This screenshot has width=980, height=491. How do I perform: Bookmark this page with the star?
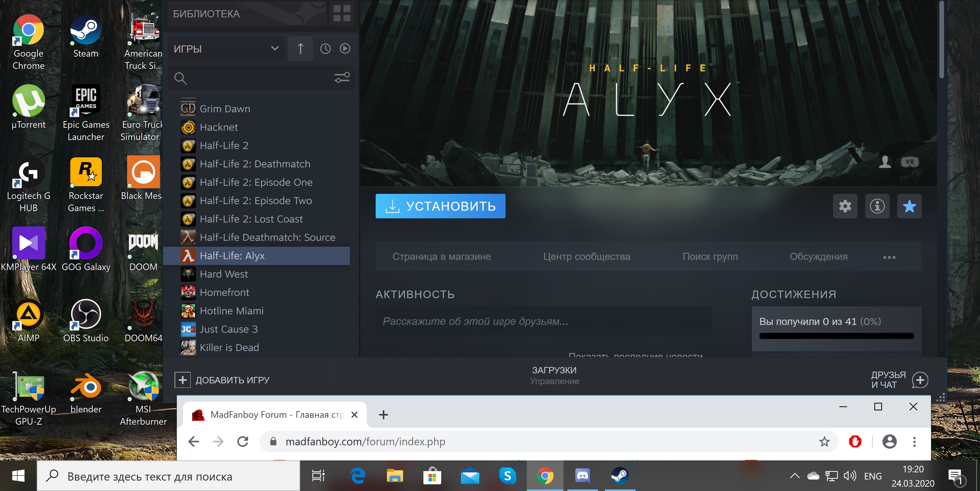click(x=824, y=442)
